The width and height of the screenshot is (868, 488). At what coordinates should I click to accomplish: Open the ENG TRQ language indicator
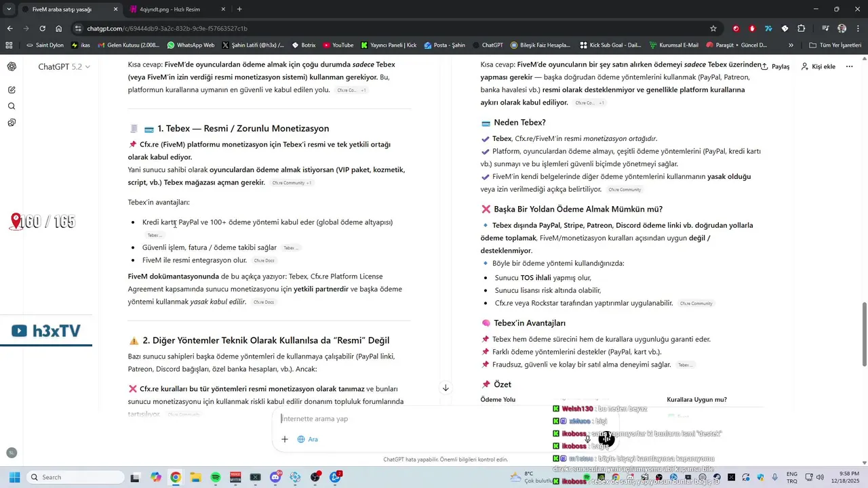(792, 477)
